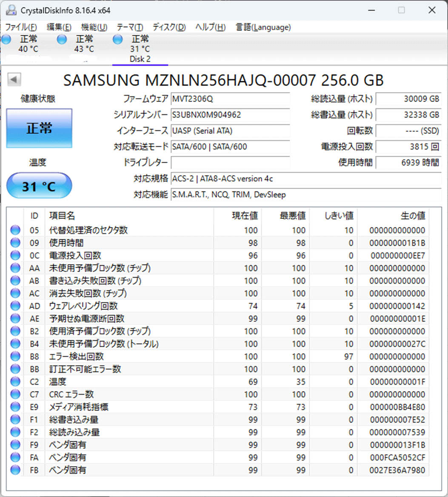The height and width of the screenshot is (497, 448).
Task: Click the status orb for attribute AB
Action: pyautogui.click(x=15, y=281)
